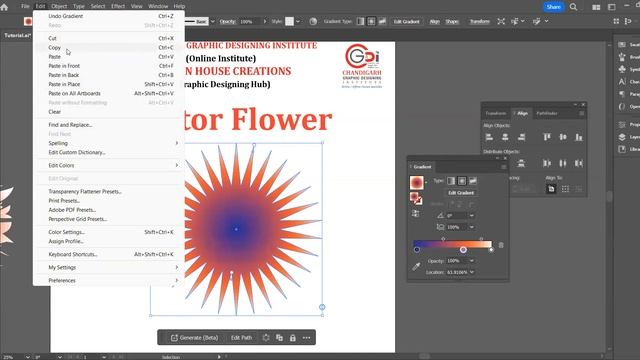Viewport: 640px width, 360px height.
Task: Choose Align To Artboard option
Action: [551, 189]
